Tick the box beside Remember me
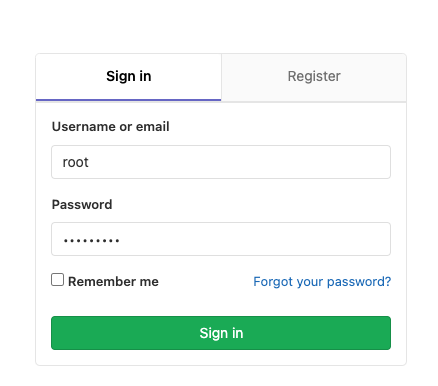This screenshot has width=438, height=386. point(57,280)
